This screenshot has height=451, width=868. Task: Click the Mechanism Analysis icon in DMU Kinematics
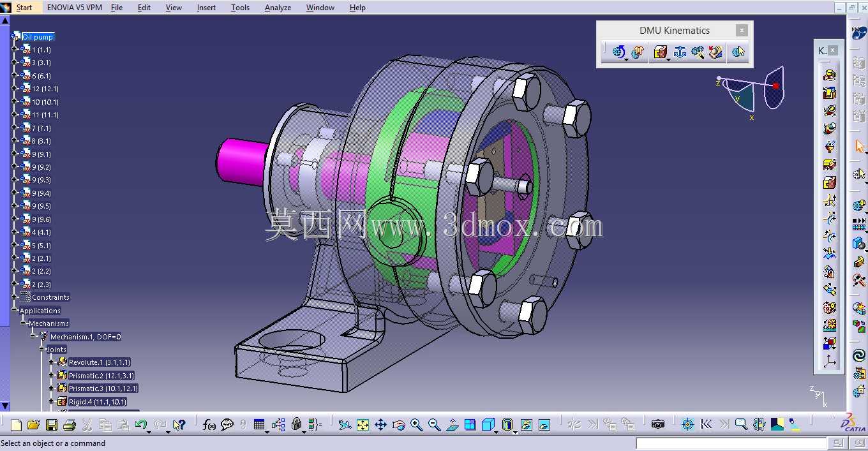[x=738, y=52]
